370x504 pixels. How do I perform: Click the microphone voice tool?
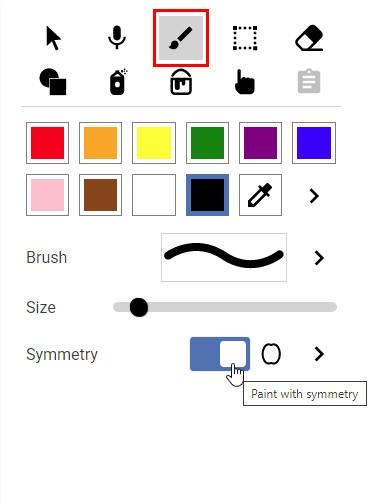point(117,37)
